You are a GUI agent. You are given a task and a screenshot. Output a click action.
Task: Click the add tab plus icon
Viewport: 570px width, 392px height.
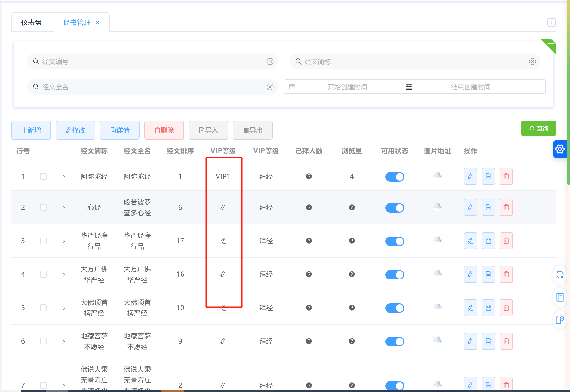tap(552, 23)
